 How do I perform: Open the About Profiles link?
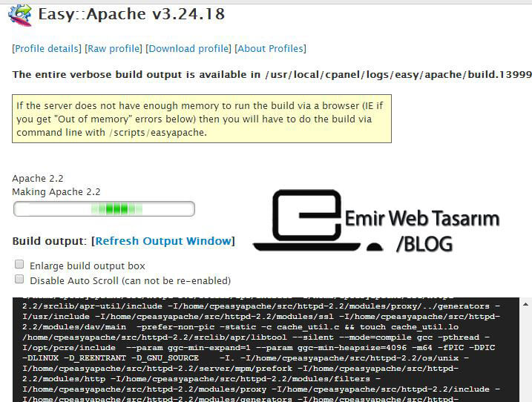270,48
